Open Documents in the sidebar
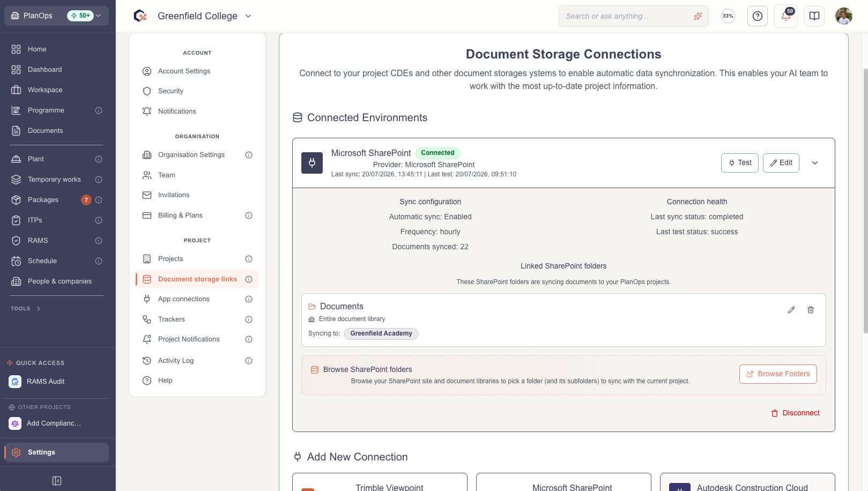 [x=57, y=131]
